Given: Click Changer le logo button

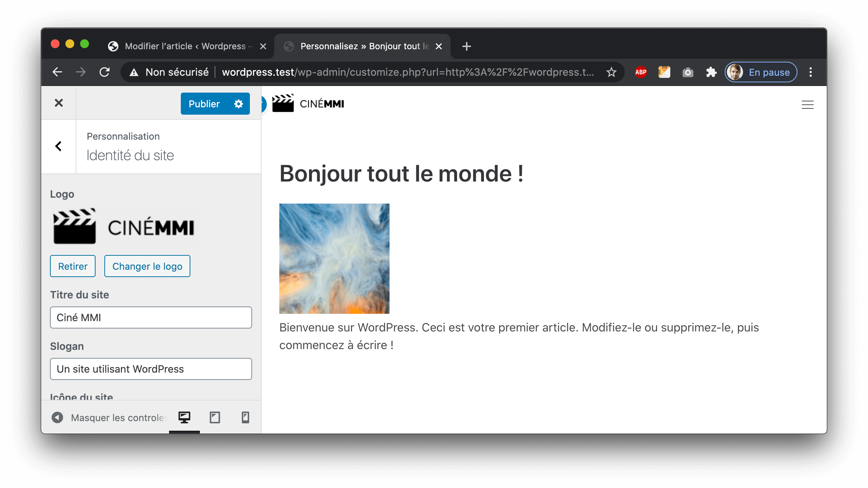Looking at the screenshot, I should point(147,266).
